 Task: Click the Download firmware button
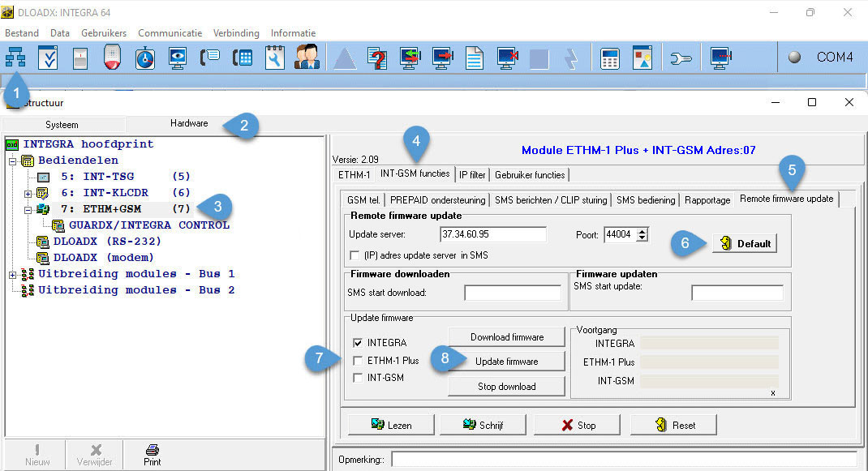pos(506,337)
